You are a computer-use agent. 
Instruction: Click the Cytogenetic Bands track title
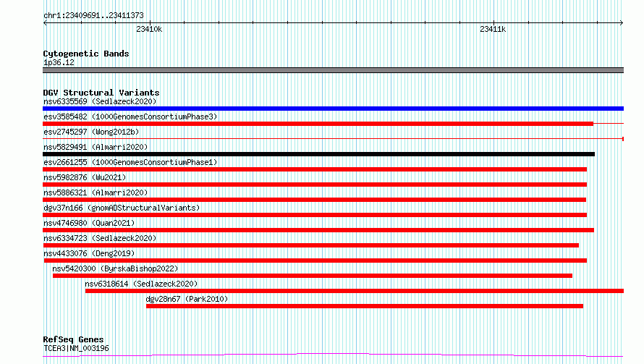click(86, 54)
